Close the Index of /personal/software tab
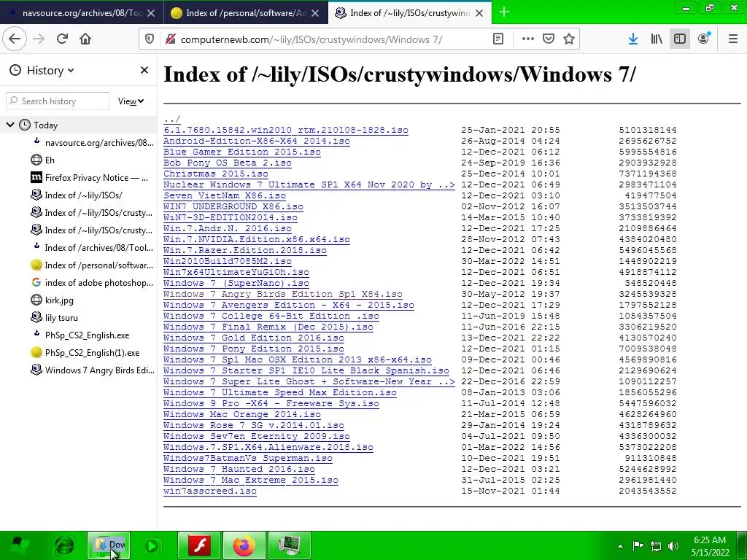Image resolution: width=747 pixels, height=560 pixels. (315, 13)
